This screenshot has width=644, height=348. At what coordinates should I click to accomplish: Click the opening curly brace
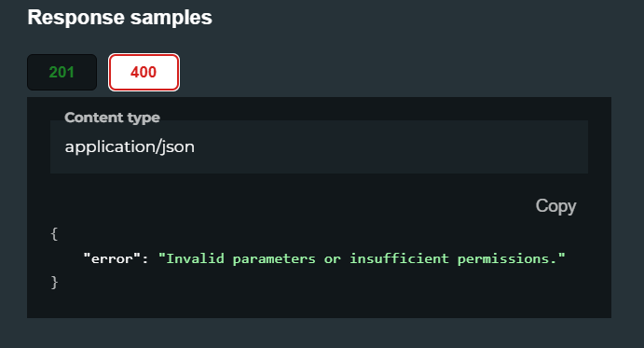coord(54,234)
